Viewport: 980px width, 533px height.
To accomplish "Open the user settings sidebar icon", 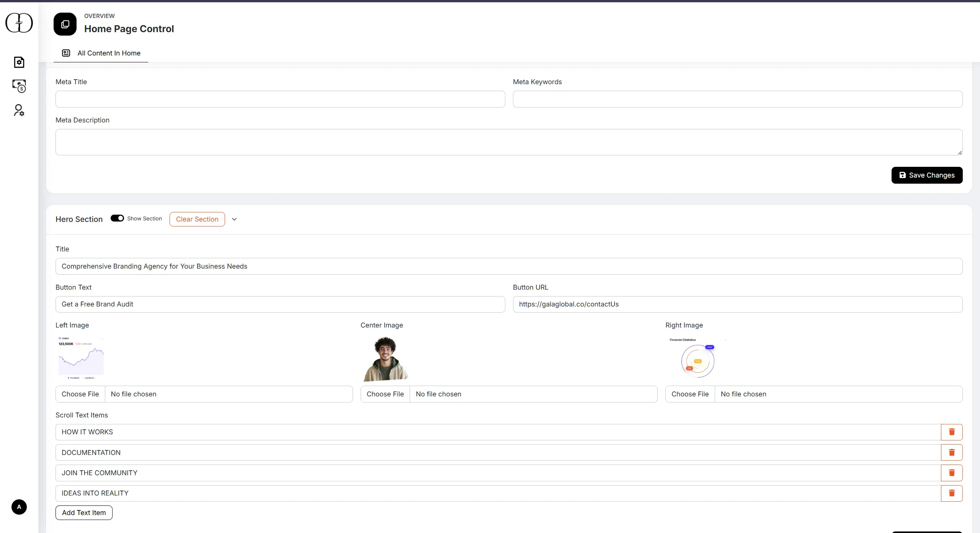I will pyautogui.click(x=19, y=110).
